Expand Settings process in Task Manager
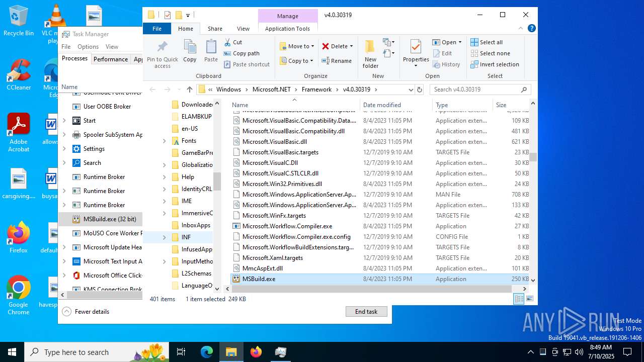 click(64, 149)
